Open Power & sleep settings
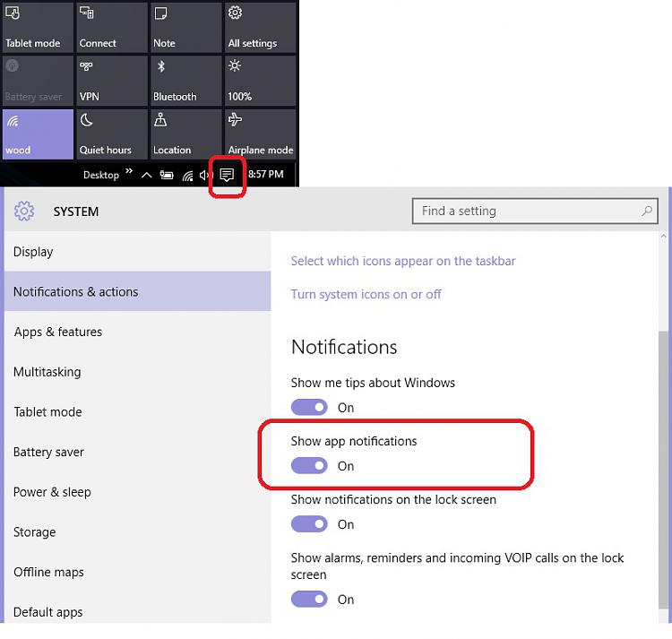This screenshot has width=672, height=639. (x=138, y=491)
